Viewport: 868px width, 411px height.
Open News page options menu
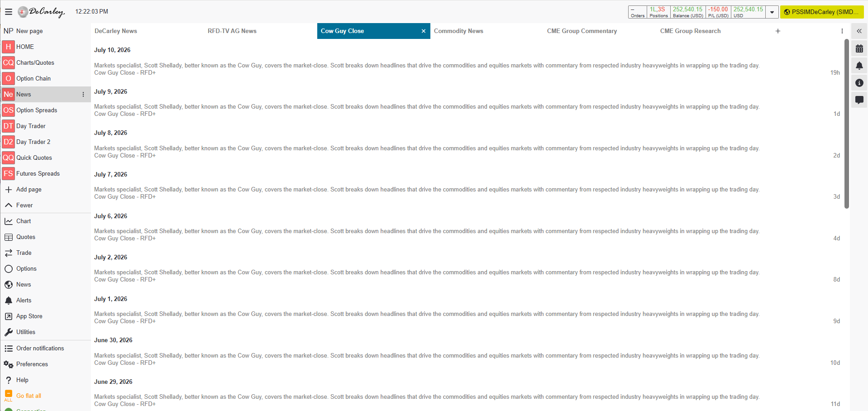83,94
